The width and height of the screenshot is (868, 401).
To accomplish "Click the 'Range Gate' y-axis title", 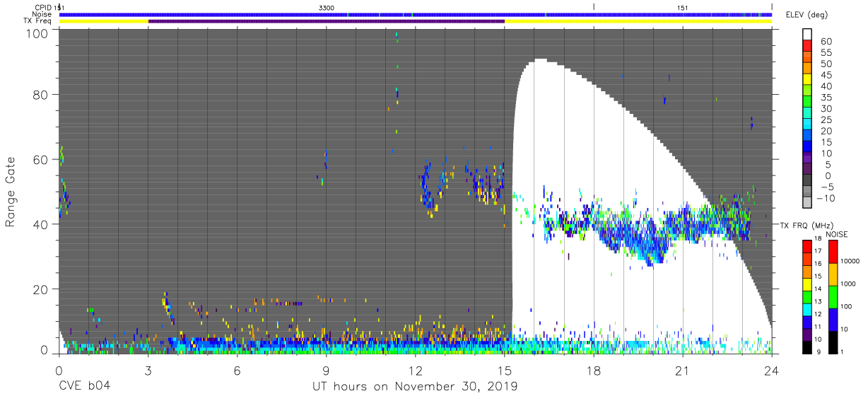I will click(11, 191).
